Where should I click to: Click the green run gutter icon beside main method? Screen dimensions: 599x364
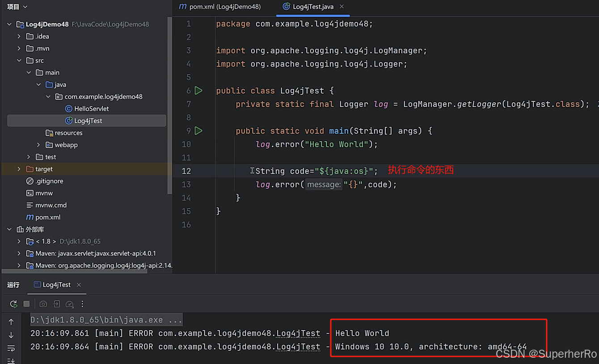pyautogui.click(x=198, y=131)
